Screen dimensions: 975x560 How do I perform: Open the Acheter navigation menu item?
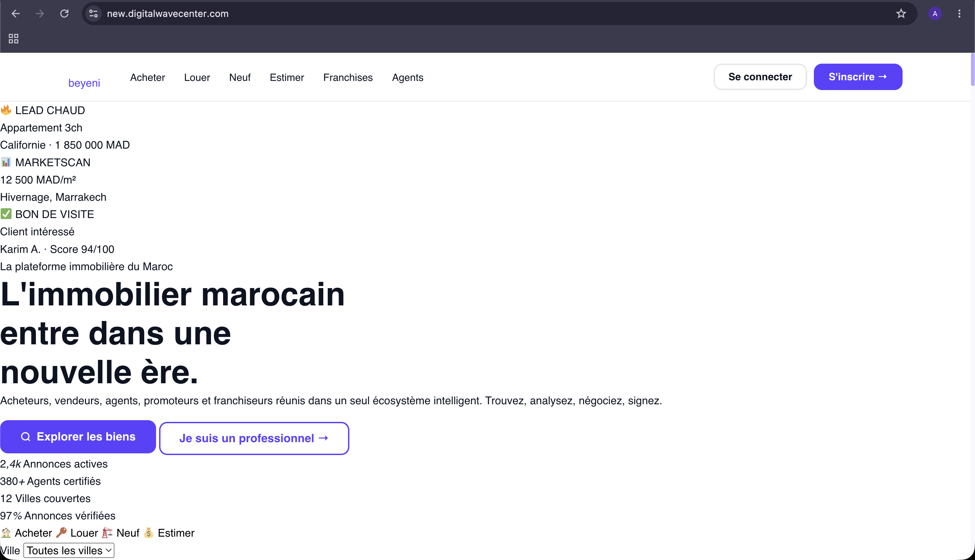[148, 77]
